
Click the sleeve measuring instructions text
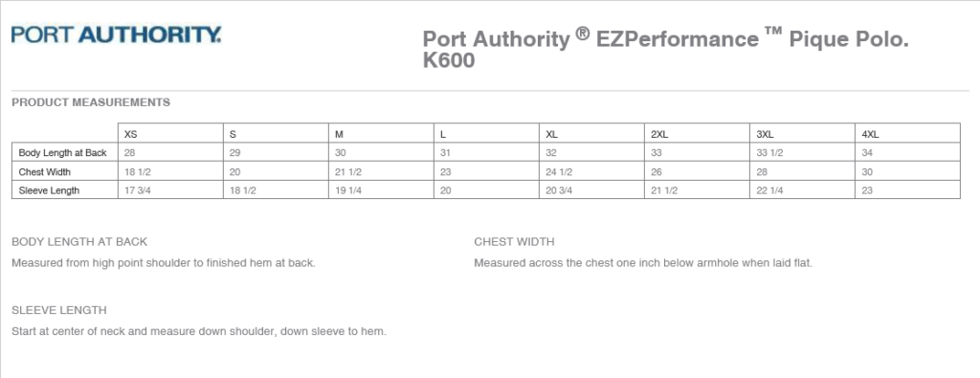click(x=199, y=331)
